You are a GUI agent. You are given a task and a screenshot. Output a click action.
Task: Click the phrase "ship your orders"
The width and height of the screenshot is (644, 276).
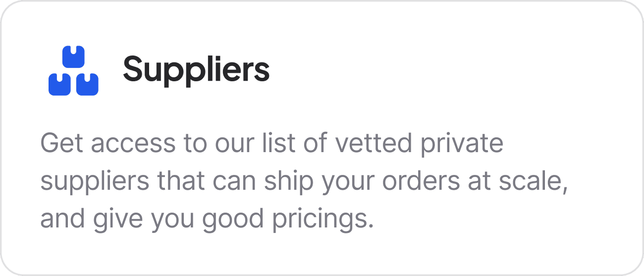tap(347, 182)
